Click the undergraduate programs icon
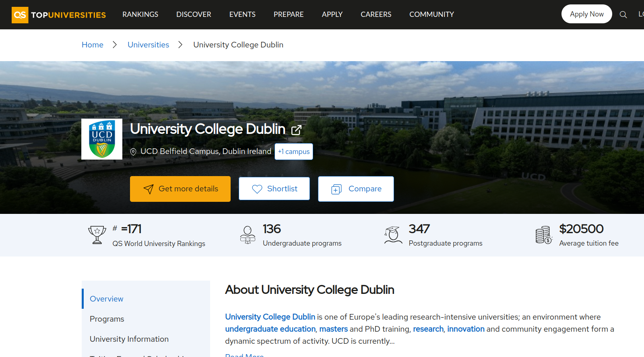Viewport: 644px width, 357px height. pos(248,235)
